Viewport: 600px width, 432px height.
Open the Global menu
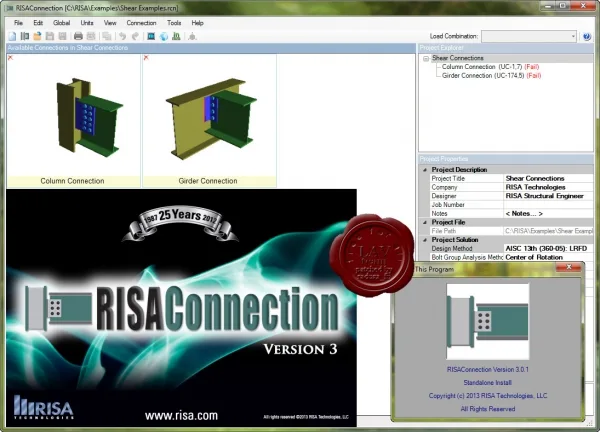tap(62, 23)
